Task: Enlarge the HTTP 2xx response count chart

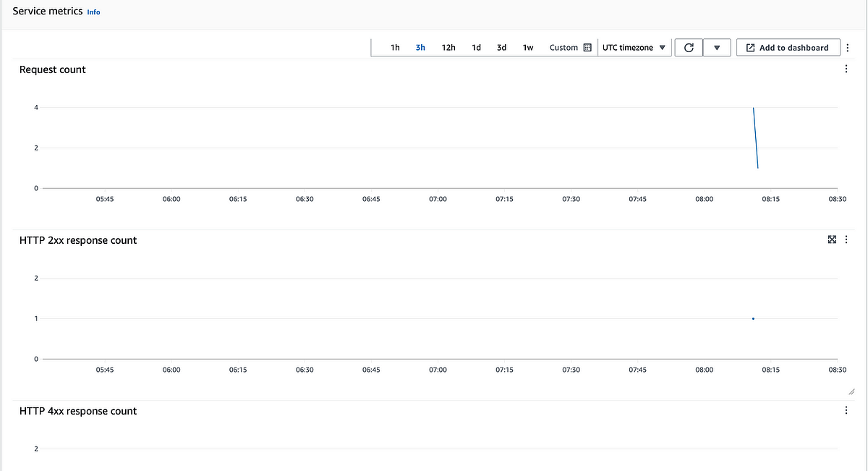Action: pos(832,239)
